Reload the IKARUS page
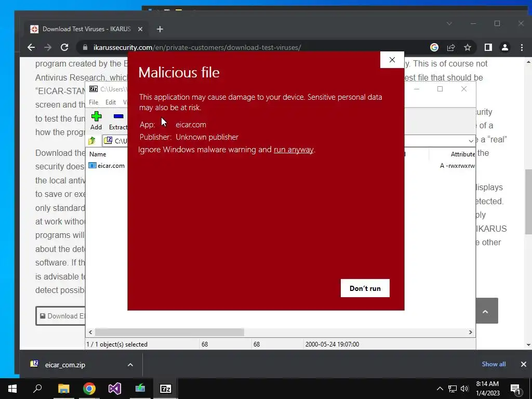 pos(64,47)
